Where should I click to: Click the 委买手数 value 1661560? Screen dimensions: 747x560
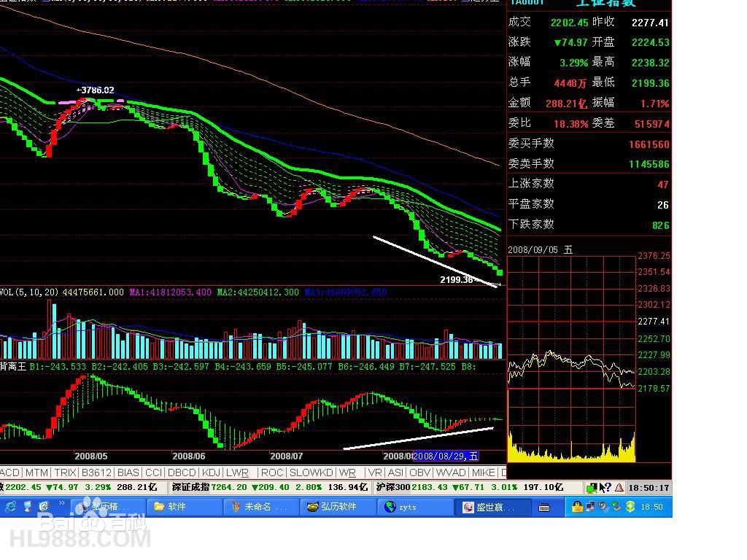click(x=649, y=144)
